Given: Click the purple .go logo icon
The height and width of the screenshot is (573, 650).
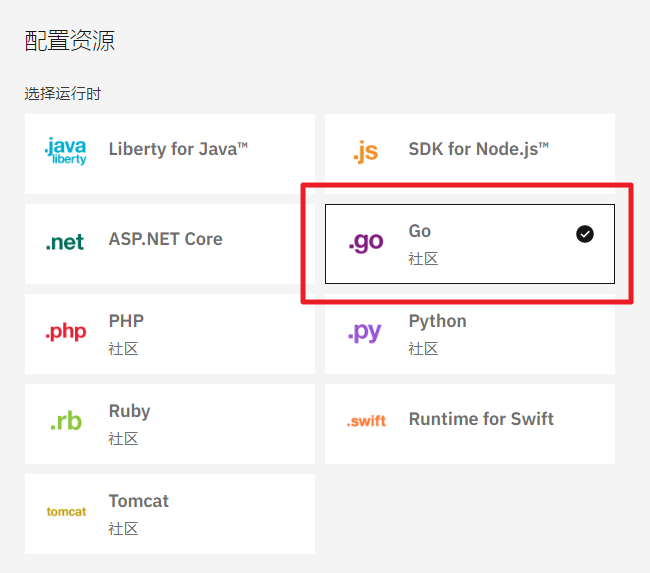Looking at the screenshot, I should click(365, 241).
